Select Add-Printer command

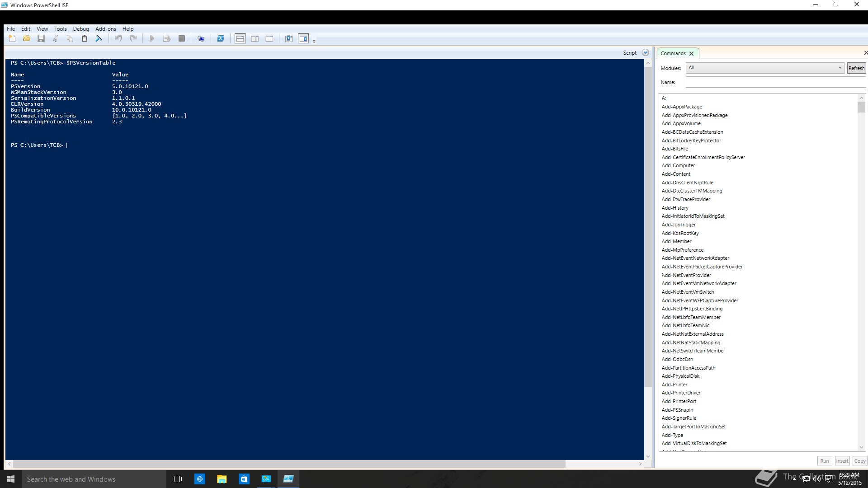click(x=675, y=385)
